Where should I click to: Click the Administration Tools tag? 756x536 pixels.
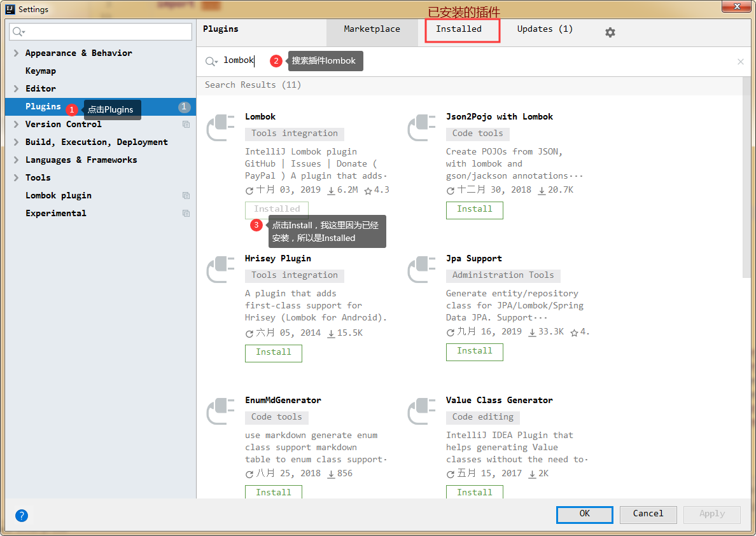pos(503,275)
